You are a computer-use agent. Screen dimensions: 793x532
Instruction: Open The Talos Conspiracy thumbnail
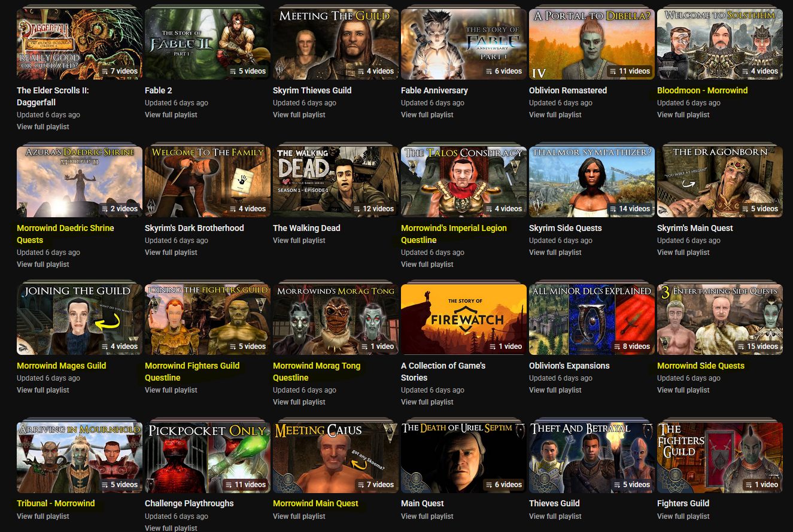[463, 181]
